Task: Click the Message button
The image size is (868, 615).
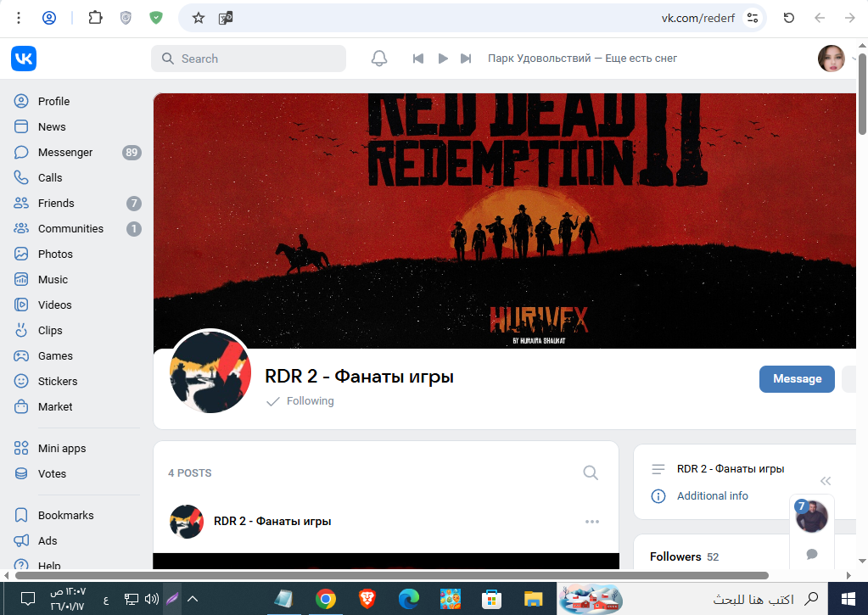Action: (797, 379)
